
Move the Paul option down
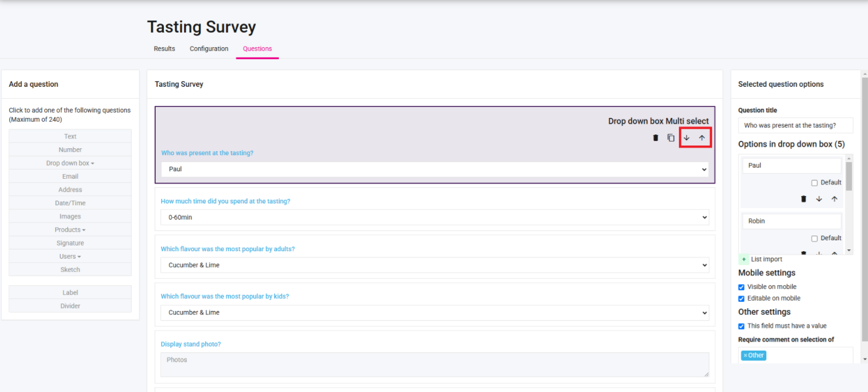[x=819, y=199]
